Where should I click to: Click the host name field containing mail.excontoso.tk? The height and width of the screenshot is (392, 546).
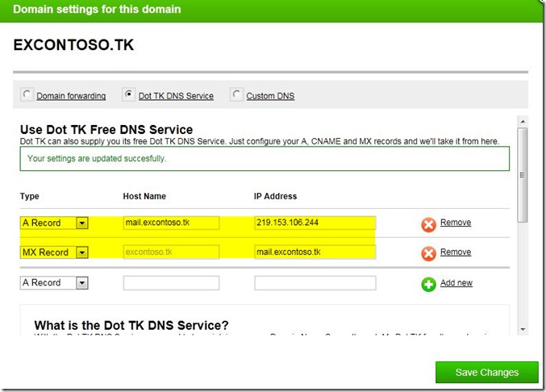point(171,223)
